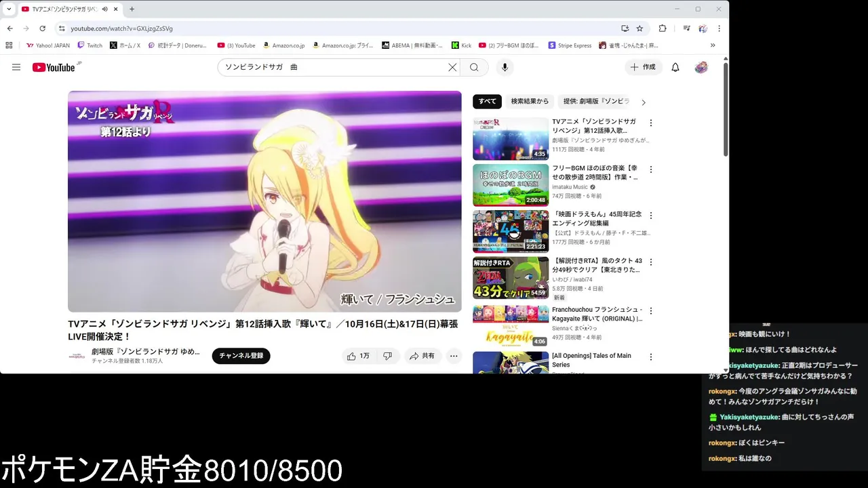The width and height of the screenshot is (868, 488).
Task: Open 【解説付きRTA】風のタクト video title
Action: (x=597, y=265)
